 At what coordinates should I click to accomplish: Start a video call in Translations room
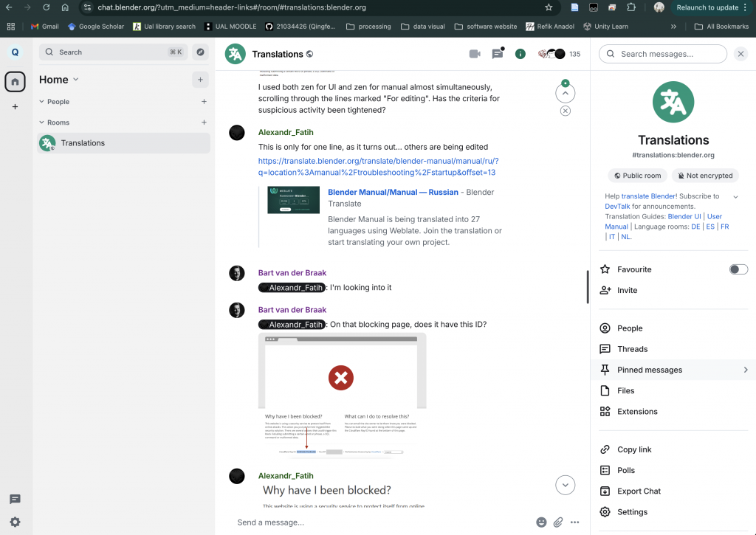click(475, 54)
